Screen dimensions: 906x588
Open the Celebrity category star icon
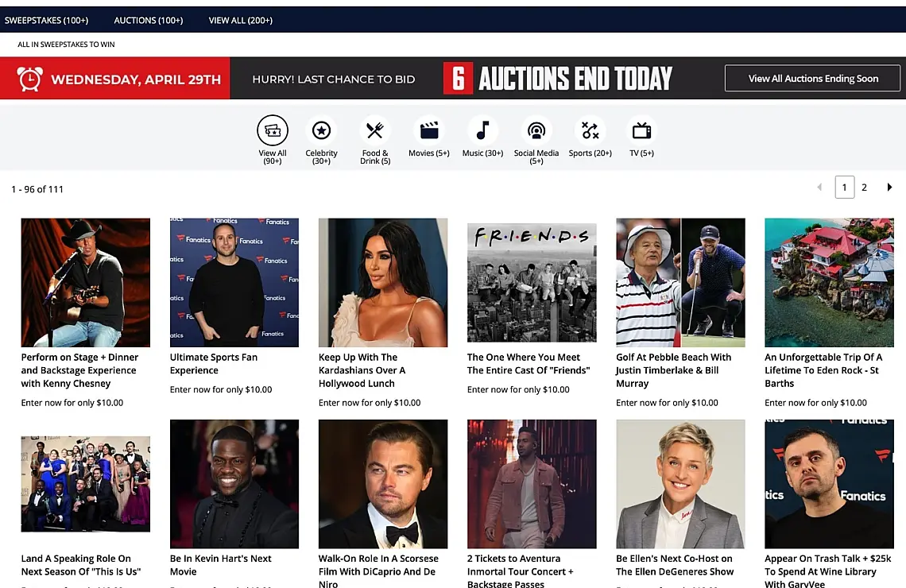click(321, 130)
